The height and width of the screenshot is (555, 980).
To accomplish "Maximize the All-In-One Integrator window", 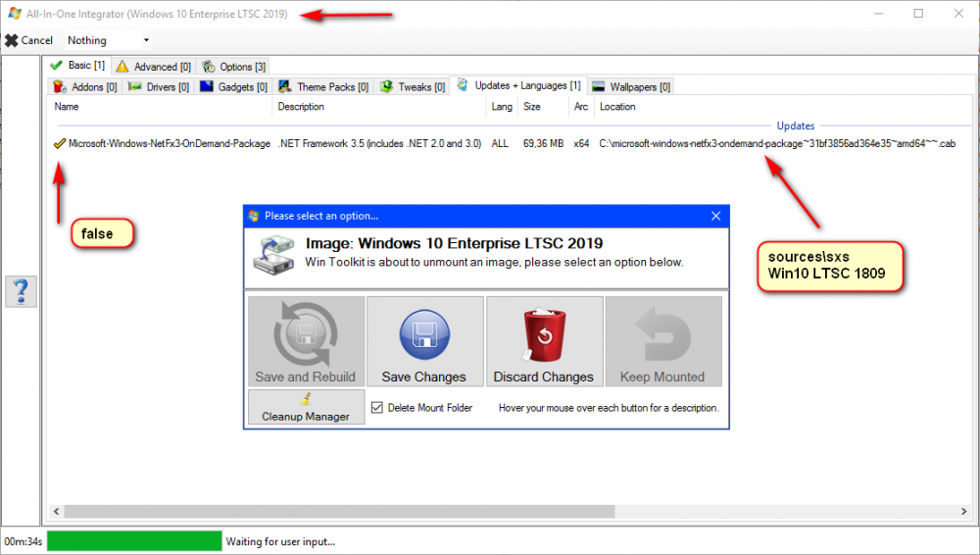I will tap(918, 13).
